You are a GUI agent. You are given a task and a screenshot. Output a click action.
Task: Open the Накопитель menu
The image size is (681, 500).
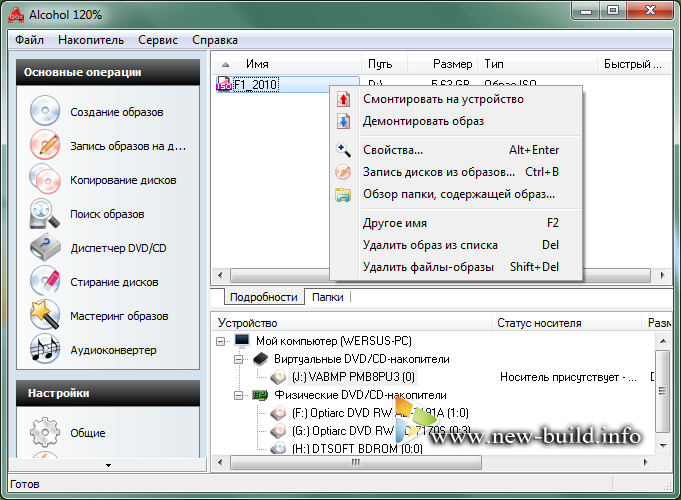(91, 40)
